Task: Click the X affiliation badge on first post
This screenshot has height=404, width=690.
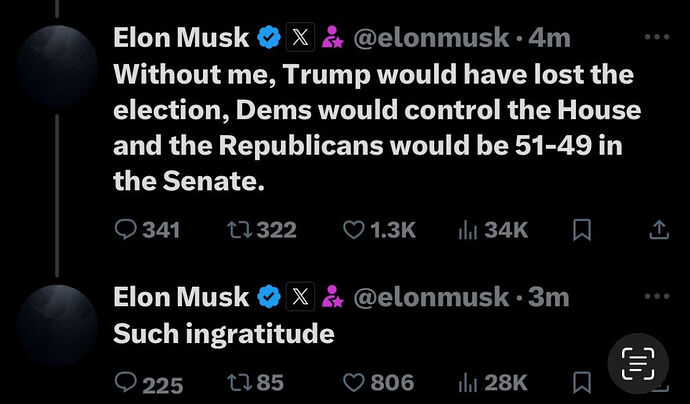Action: (301, 37)
